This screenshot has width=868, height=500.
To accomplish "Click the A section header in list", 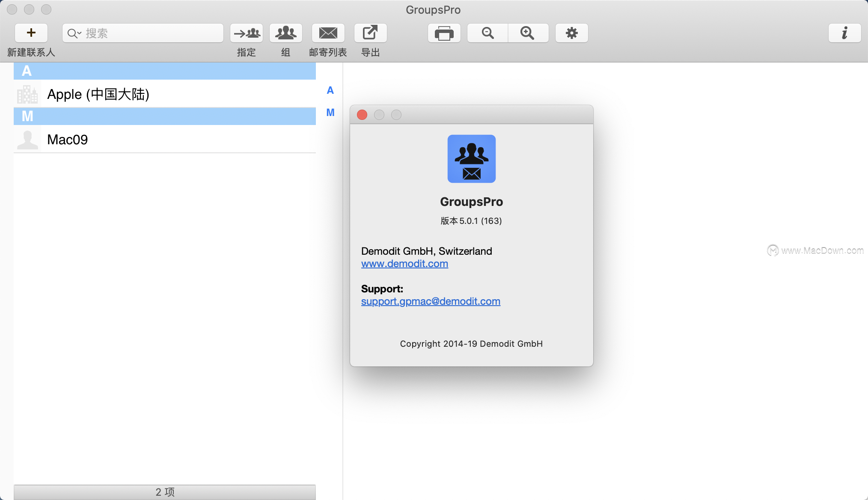I will coord(165,71).
